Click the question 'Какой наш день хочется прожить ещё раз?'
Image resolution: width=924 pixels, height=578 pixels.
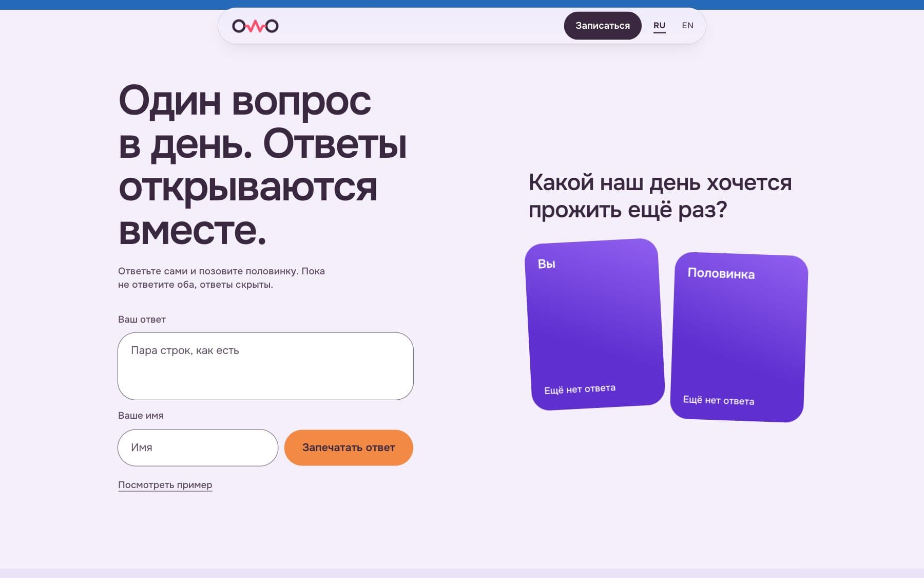(660, 196)
